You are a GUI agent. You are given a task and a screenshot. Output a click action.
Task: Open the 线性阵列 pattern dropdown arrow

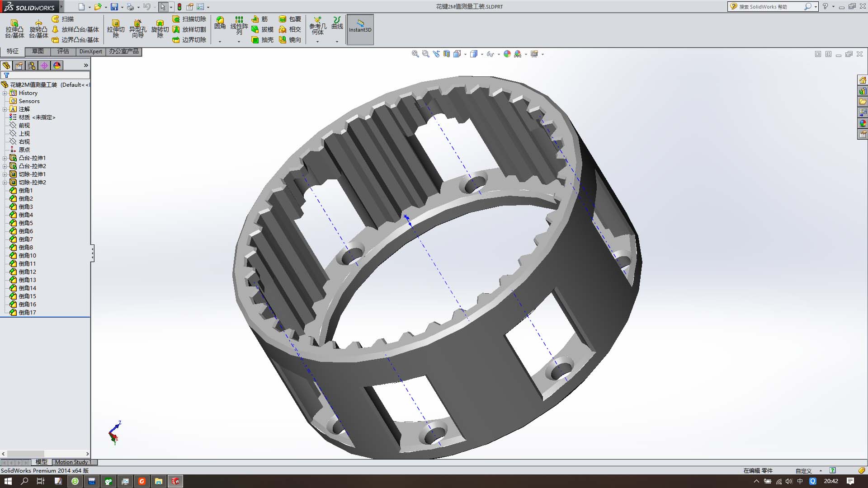point(239,42)
